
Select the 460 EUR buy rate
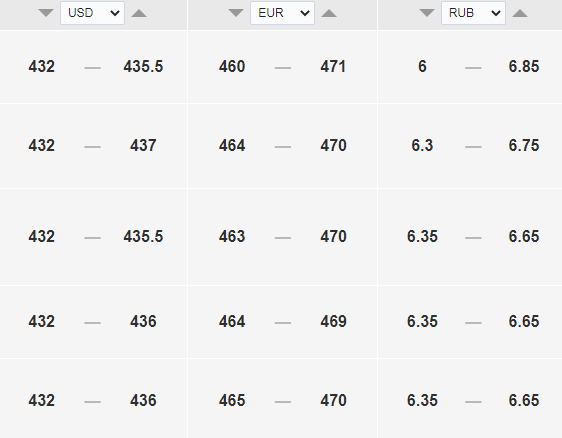point(232,67)
